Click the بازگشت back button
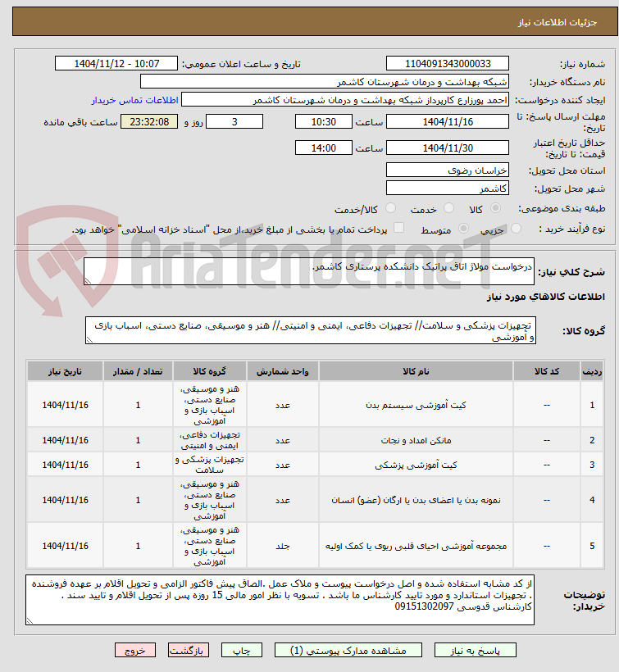The width and height of the screenshot is (619, 672). point(189,650)
